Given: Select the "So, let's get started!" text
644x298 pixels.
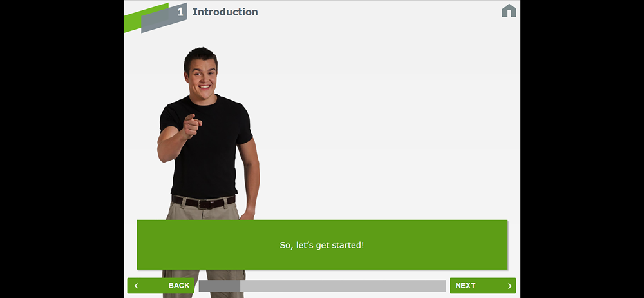Looking at the screenshot, I should point(322,245).
